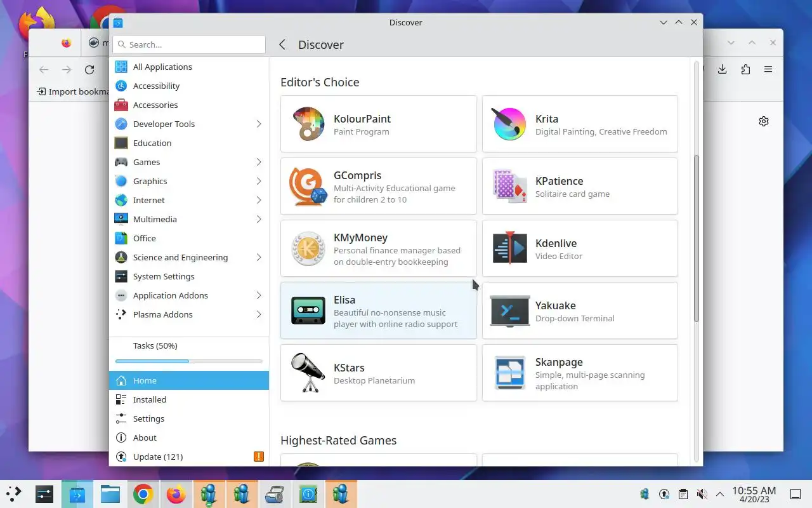Open the Update (121) page
The width and height of the screenshot is (812, 508).
[189, 457]
